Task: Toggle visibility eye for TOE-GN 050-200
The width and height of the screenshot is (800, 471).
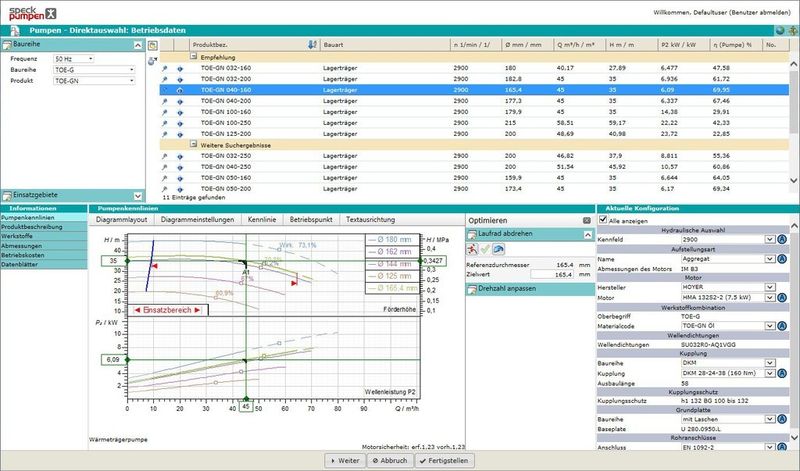Action: click(x=180, y=189)
